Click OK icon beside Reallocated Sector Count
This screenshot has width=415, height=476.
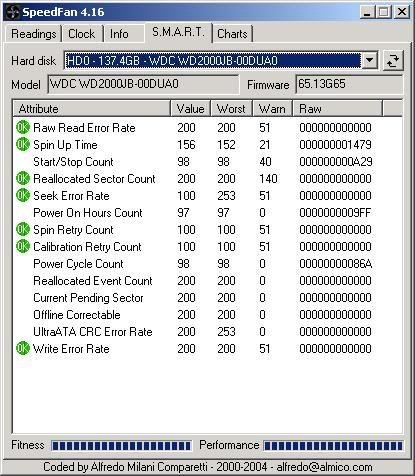tap(23, 178)
